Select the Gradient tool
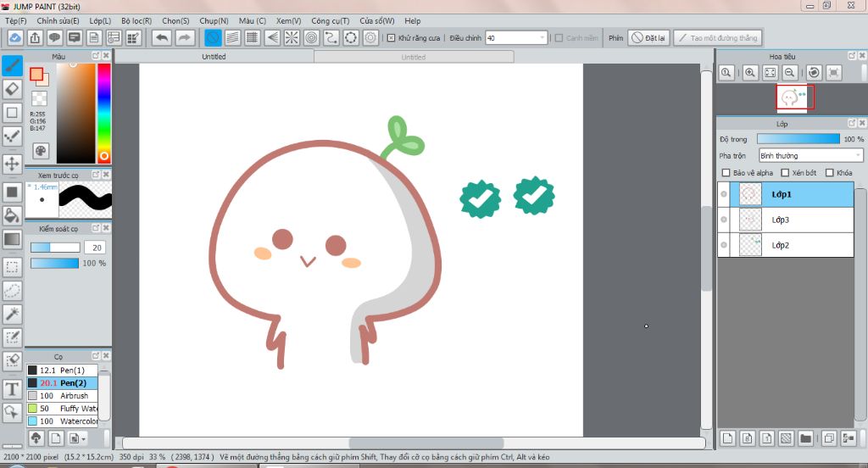 pyautogui.click(x=12, y=239)
